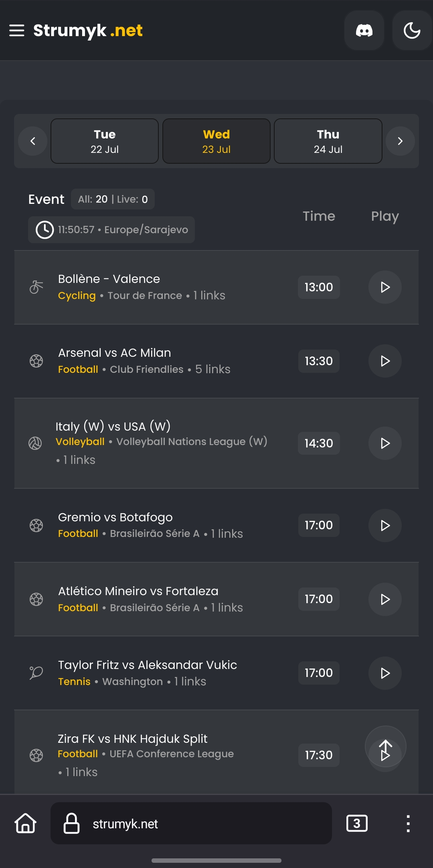Play the Gremio vs Botafogo match
The height and width of the screenshot is (868, 433).
coord(385,526)
